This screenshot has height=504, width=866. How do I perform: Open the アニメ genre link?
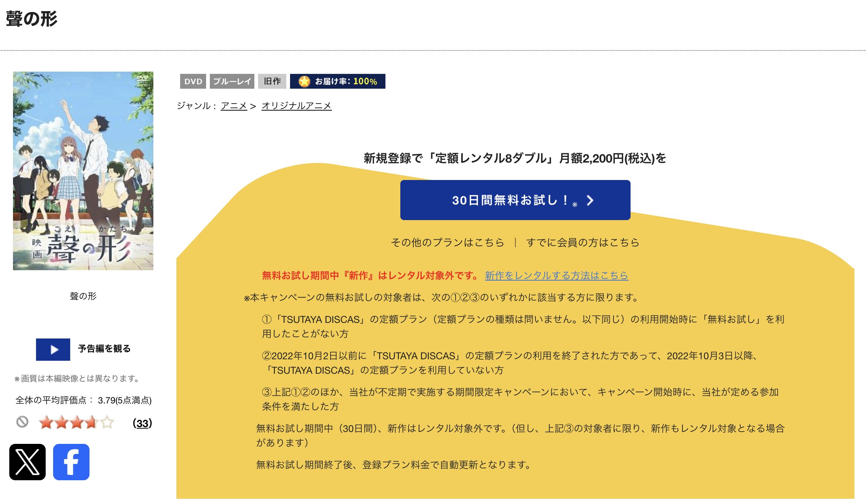click(234, 106)
